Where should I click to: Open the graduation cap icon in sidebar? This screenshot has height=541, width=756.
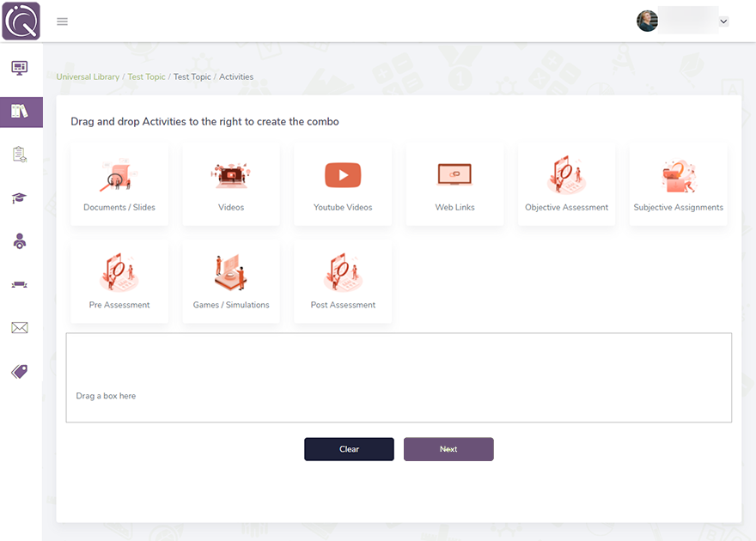click(19, 198)
